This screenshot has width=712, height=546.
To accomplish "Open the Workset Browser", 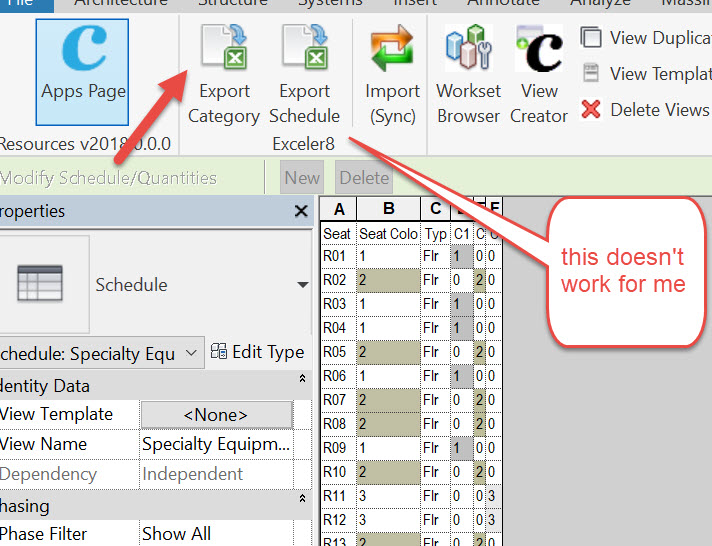I will [x=468, y=50].
